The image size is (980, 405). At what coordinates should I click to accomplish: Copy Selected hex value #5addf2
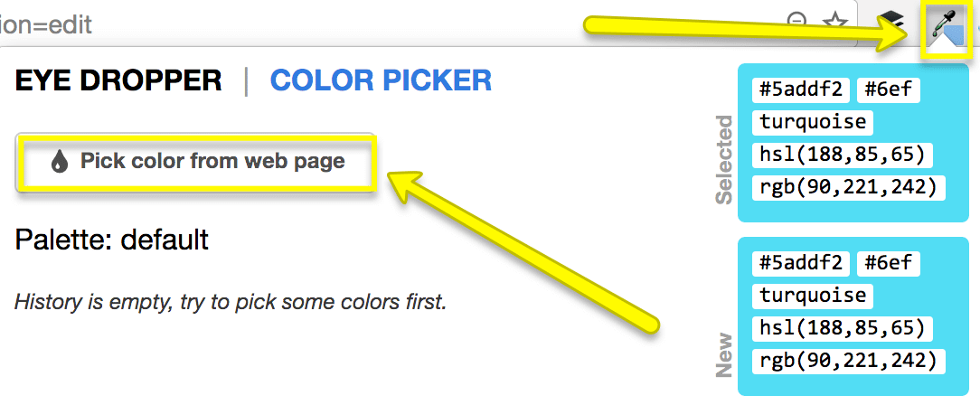[800, 89]
